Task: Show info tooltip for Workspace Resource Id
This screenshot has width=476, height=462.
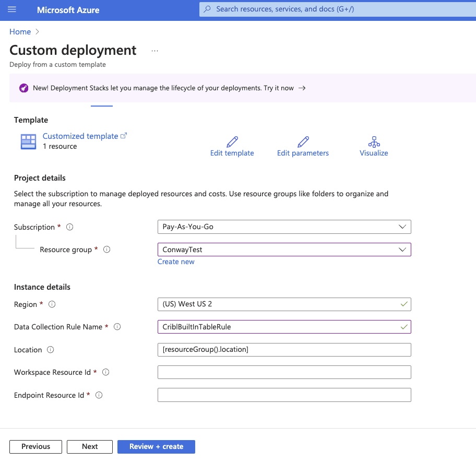Action: pos(106,372)
